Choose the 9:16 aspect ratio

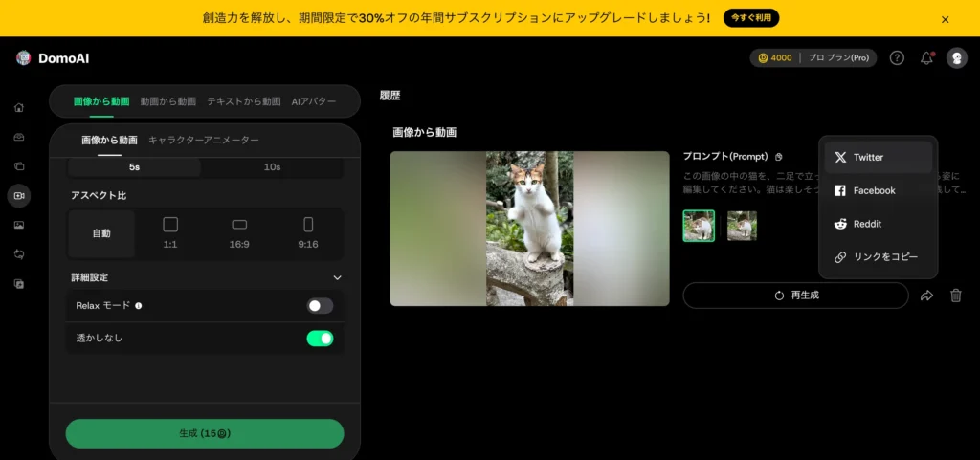tap(308, 233)
